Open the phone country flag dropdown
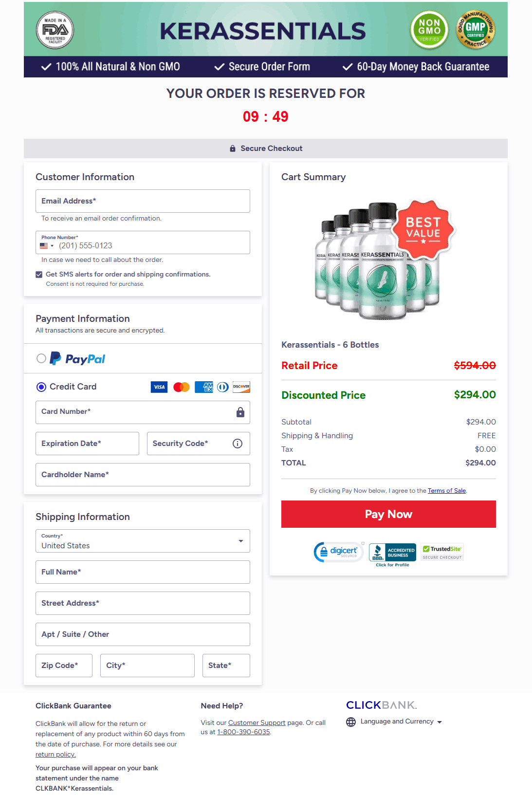532x797 pixels. pos(47,246)
